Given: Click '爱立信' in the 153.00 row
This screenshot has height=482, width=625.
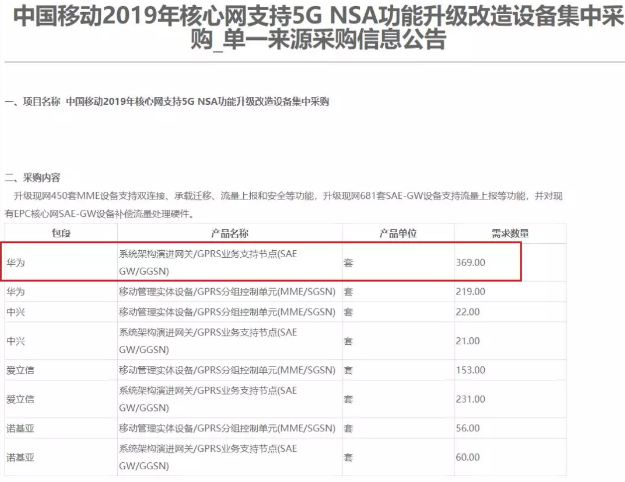Looking at the screenshot, I should point(20,370).
